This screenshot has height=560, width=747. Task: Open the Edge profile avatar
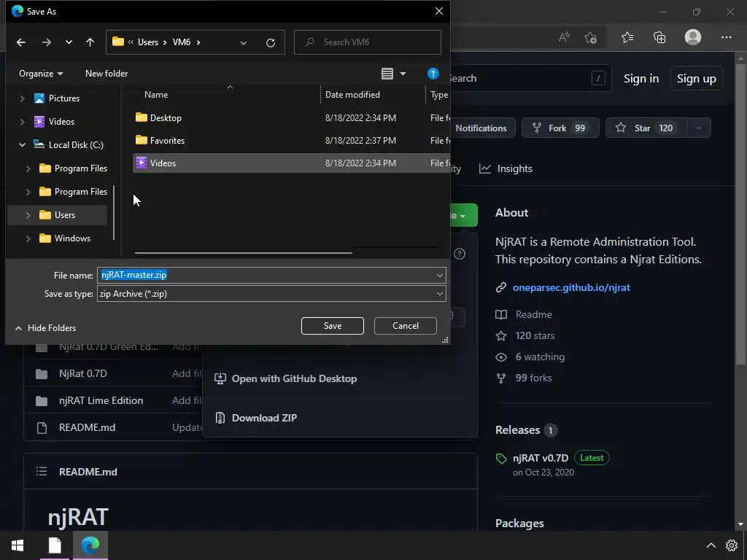tap(693, 37)
